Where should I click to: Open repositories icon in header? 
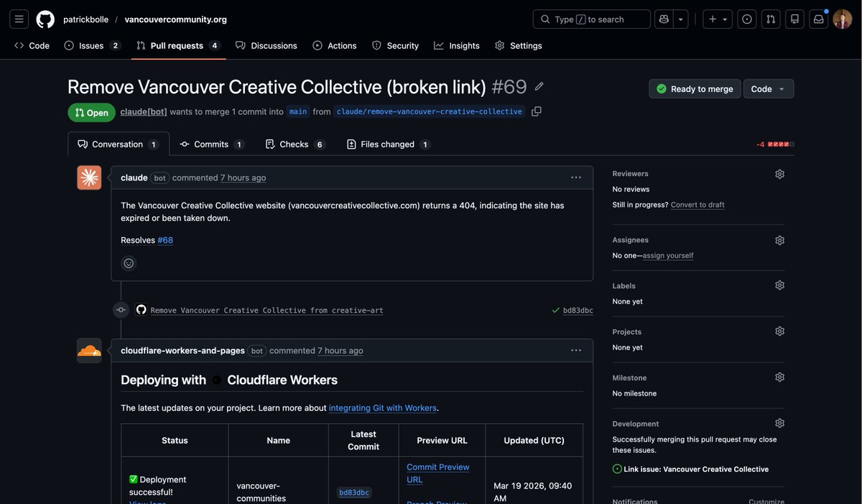(x=794, y=19)
